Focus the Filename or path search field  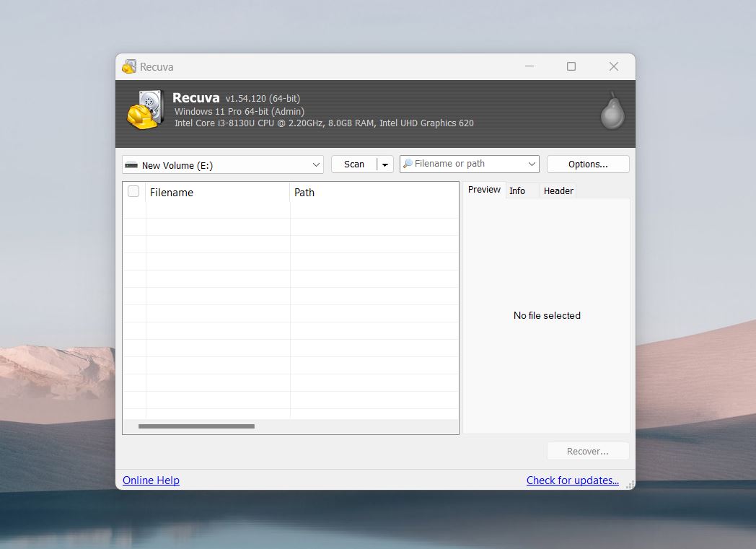469,164
